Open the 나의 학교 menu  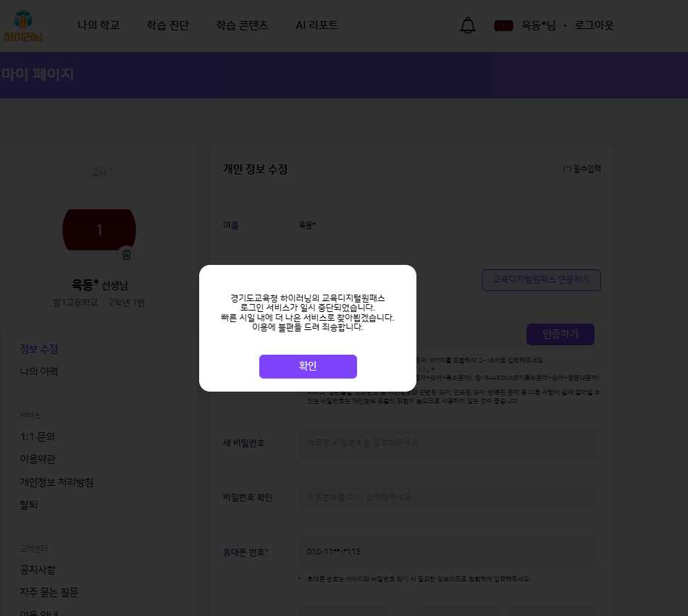[x=98, y=25]
